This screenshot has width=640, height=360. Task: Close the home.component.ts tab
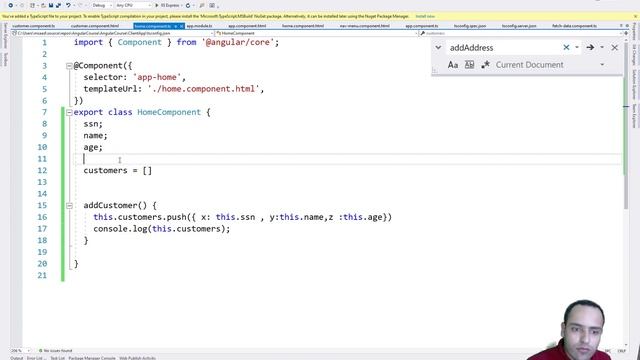tap(182, 26)
